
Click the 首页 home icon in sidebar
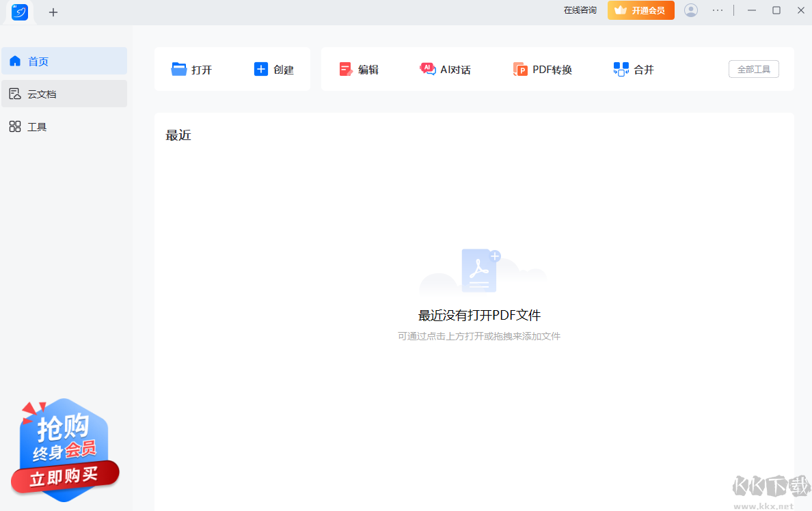14,60
